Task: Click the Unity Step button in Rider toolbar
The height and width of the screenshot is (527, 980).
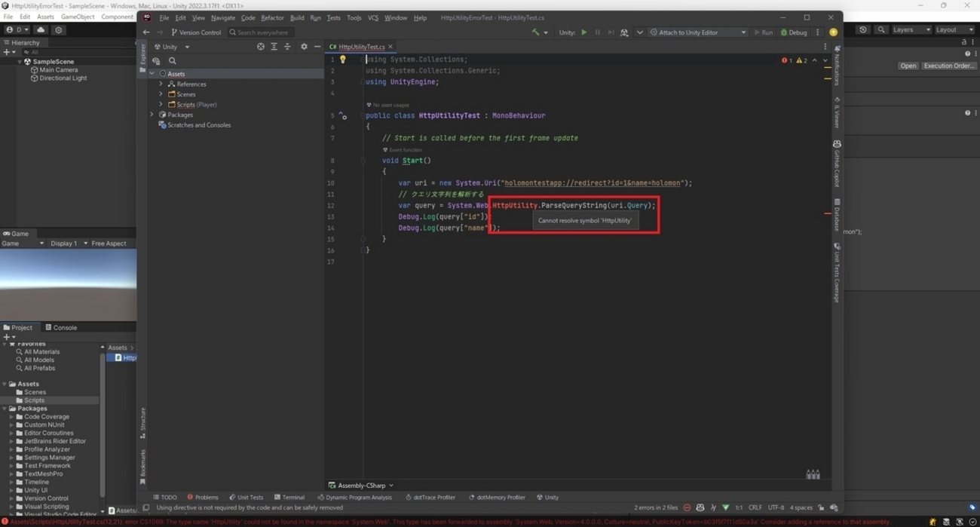Action: (x=611, y=32)
